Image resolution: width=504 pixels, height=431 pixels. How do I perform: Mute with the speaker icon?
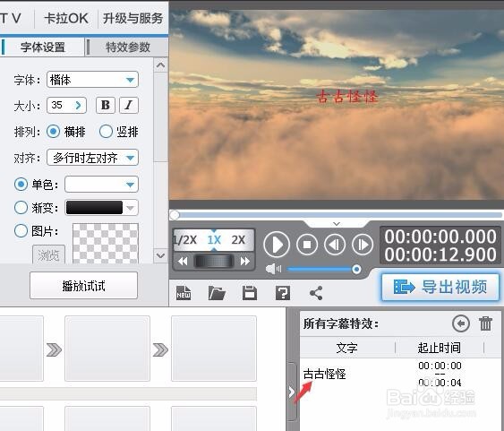273,269
